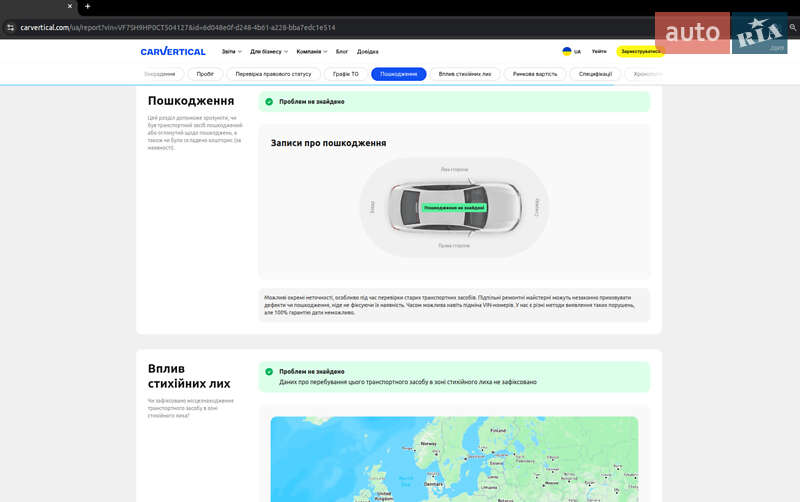Switch to the Ринкова вартість tab
Screen dimensions: 800x502
535,74
